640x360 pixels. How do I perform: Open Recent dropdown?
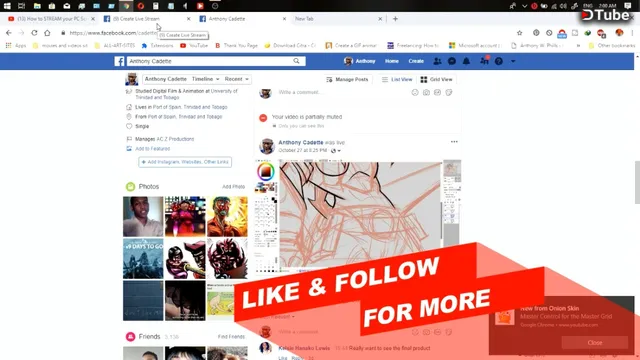click(236, 79)
